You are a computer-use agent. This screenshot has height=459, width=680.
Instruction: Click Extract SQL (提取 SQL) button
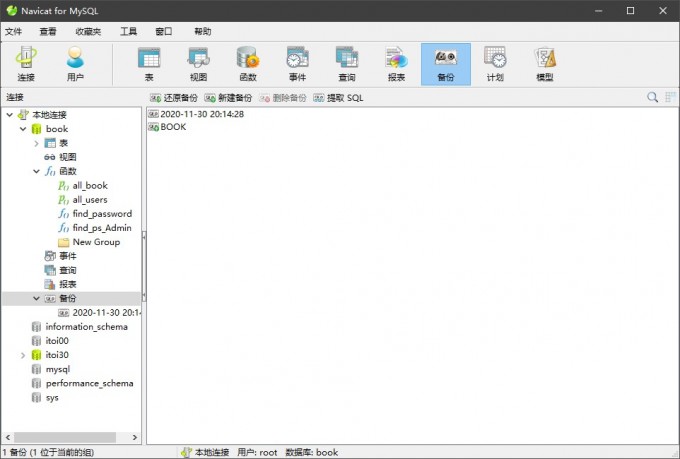point(338,98)
